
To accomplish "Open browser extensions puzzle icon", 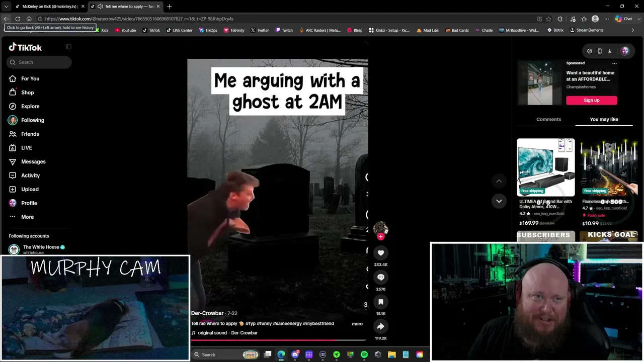I will (x=560, y=19).
